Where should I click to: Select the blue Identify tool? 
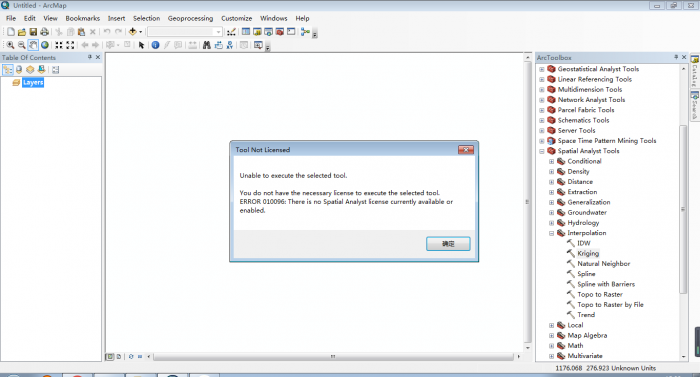(x=155, y=45)
